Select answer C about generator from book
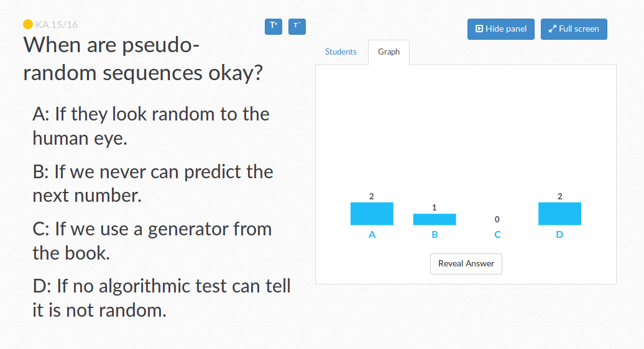 (x=152, y=241)
